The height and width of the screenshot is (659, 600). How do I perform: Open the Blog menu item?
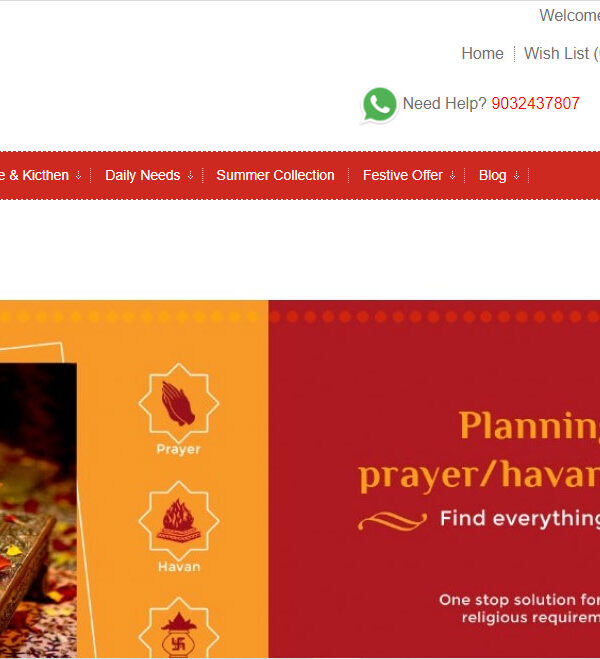click(x=492, y=175)
